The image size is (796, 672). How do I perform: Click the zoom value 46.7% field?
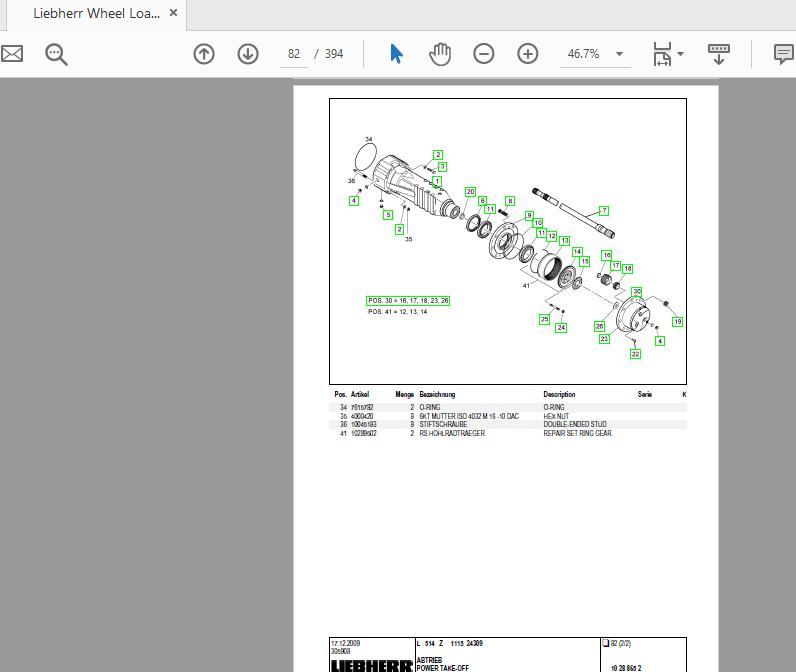tap(583, 54)
